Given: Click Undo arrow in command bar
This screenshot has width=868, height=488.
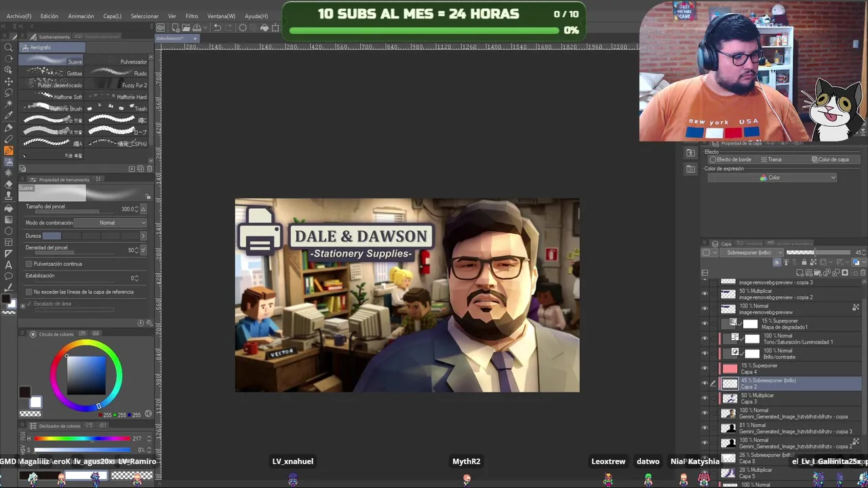Looking at the screenshot, I should [217, 28].
